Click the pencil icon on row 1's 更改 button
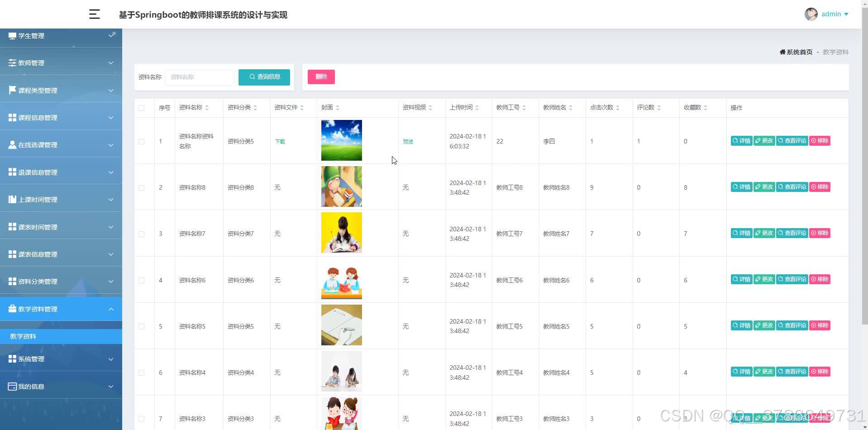Image resolution: width=868 pixels, height=430 pixels. [x=758, y=140]
